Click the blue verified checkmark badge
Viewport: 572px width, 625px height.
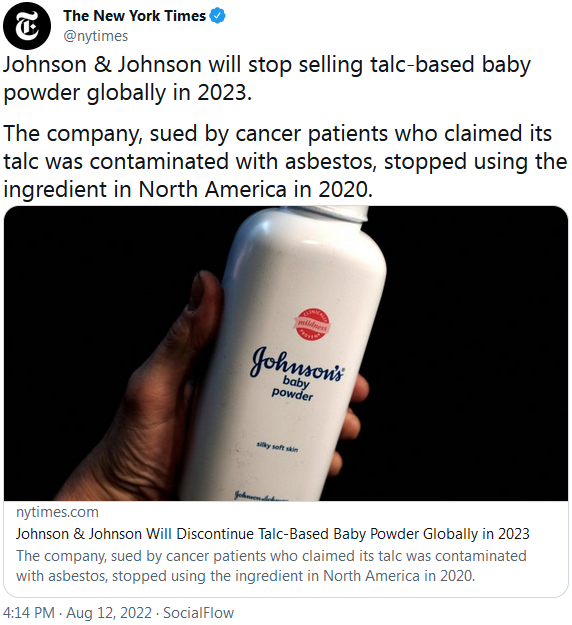218,16
